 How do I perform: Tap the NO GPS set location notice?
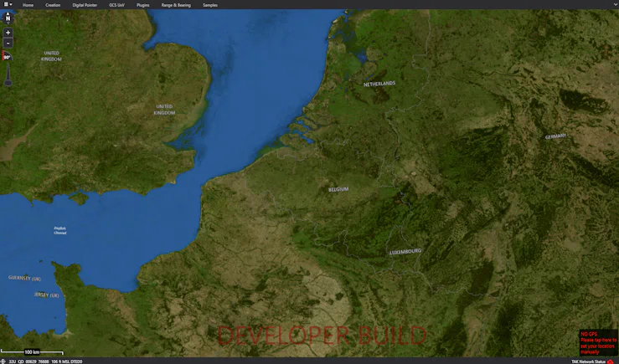click(598, 343)
